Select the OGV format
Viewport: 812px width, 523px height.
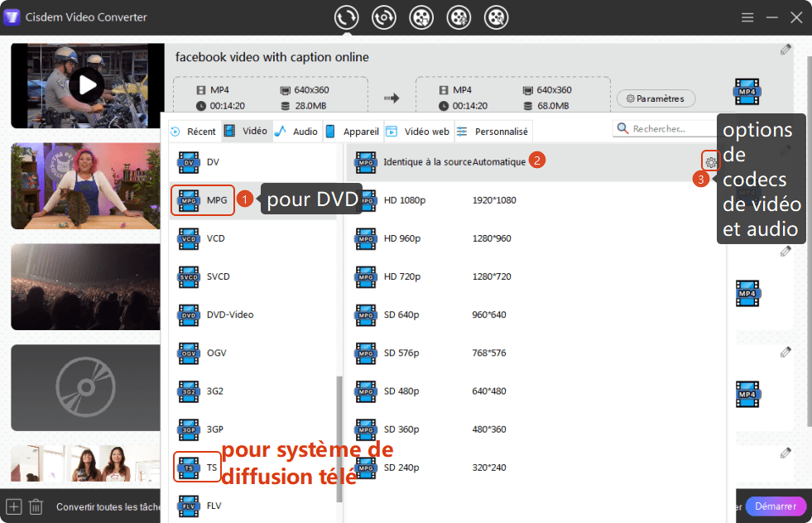point(252,353)
